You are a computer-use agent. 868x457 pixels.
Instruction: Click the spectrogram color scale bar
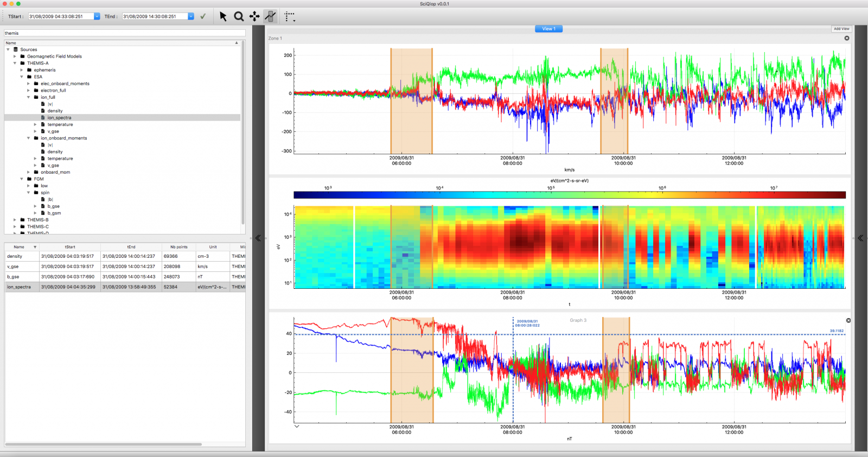[569, 195]
